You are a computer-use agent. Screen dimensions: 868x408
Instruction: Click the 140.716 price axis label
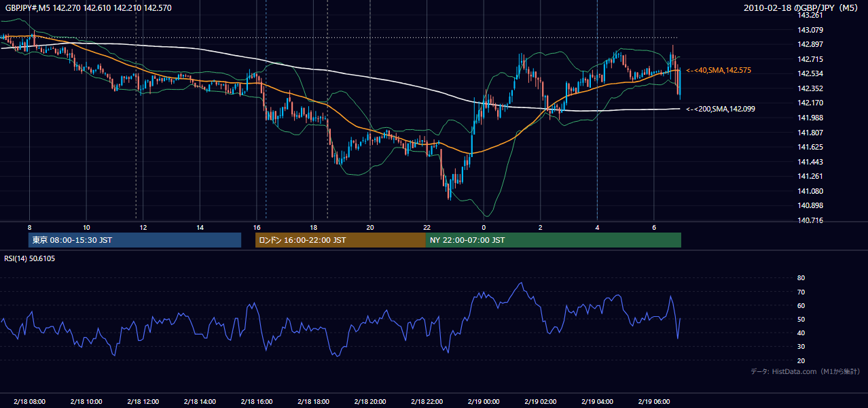(810, 221)
